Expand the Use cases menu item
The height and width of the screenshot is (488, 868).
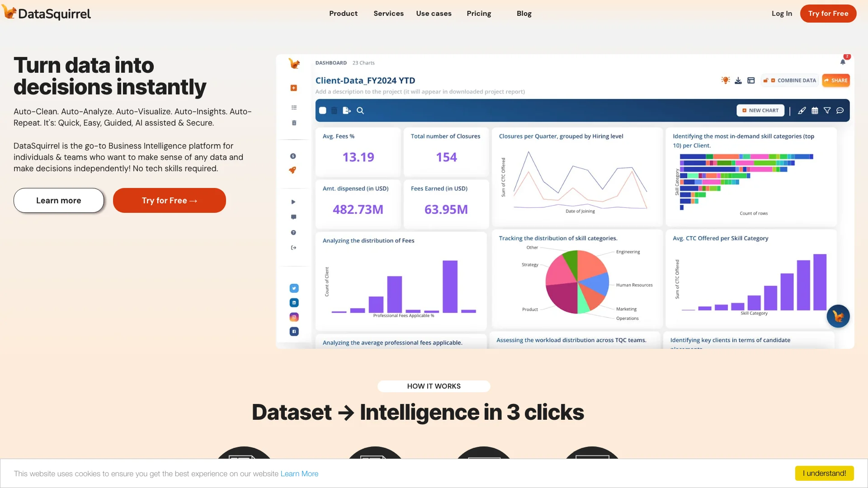point(434,13)
